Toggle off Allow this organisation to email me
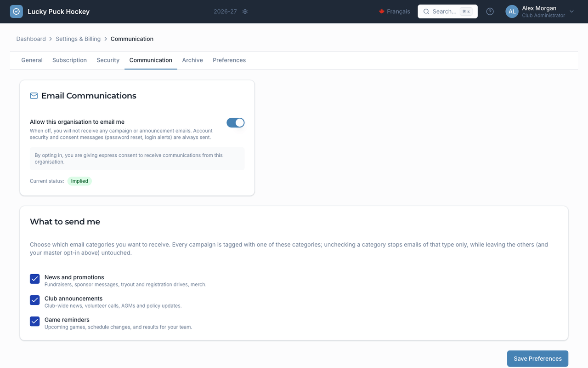This screenshot has width=588, height=368. click(236, 122)
